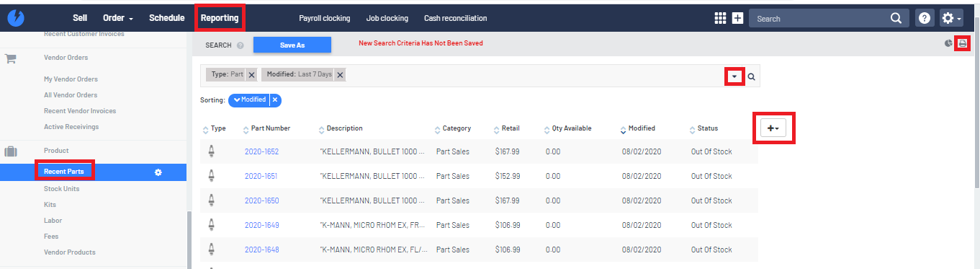This screenshot has width=980, height=269.
Task: Click part type icon for row 2020-1652
Action: 212,151
